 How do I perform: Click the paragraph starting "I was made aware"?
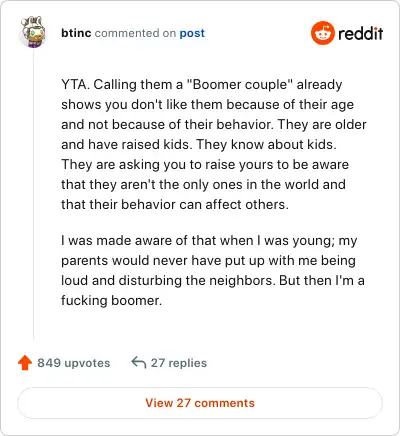(x=213, y=270)
